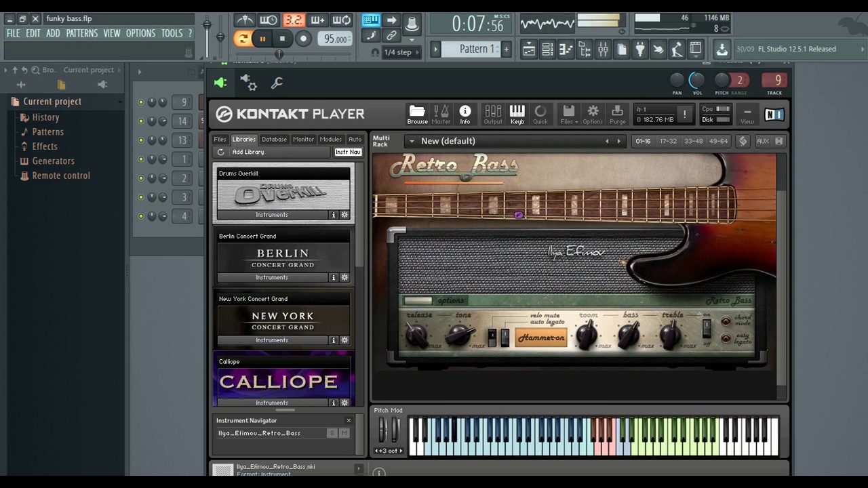This screenshot has width=868, height=488.
Task: Switch to the Modules tab
Action: (331, 139)
